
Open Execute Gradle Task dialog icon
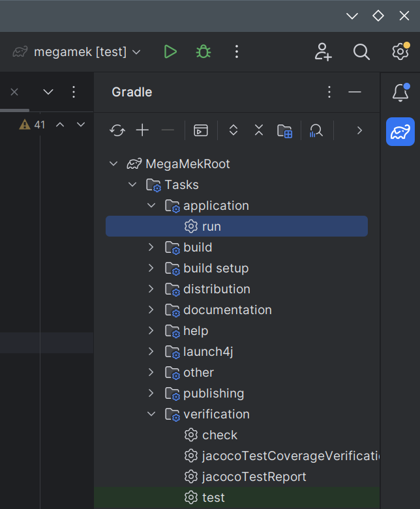[x=201, y=130]
